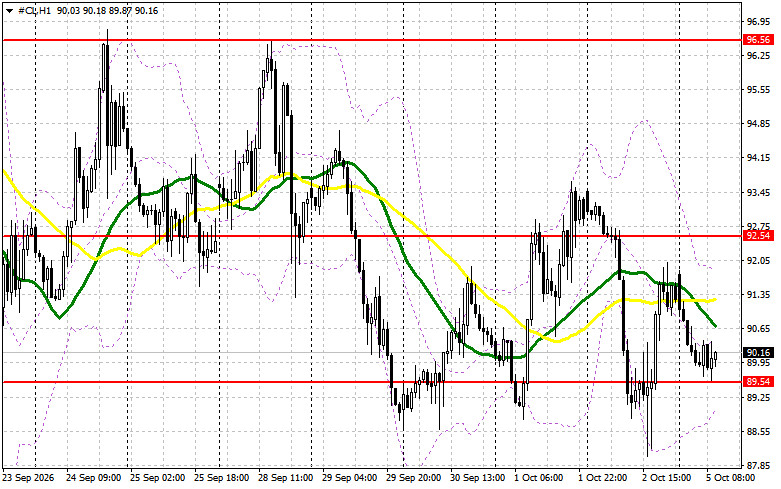Select the 91.35 price axis value
This screenshot has height=489, width=781.
pos(758,295)
